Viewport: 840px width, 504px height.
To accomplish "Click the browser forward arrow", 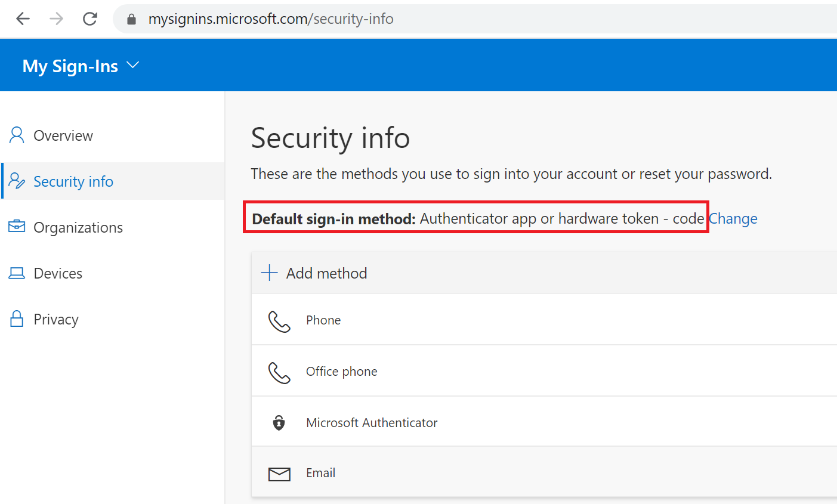I will coord(56,19).
